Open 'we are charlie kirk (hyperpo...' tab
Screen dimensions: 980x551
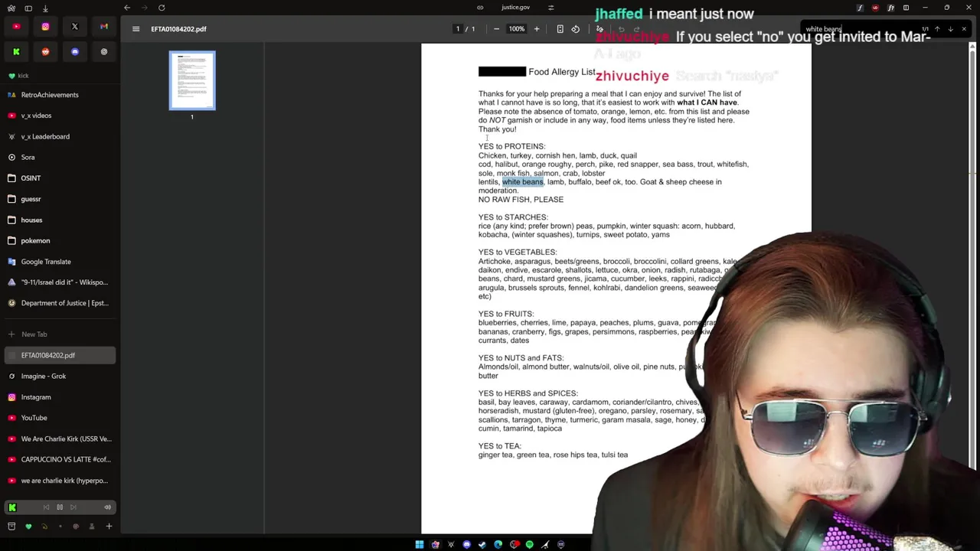click(60, 481)
